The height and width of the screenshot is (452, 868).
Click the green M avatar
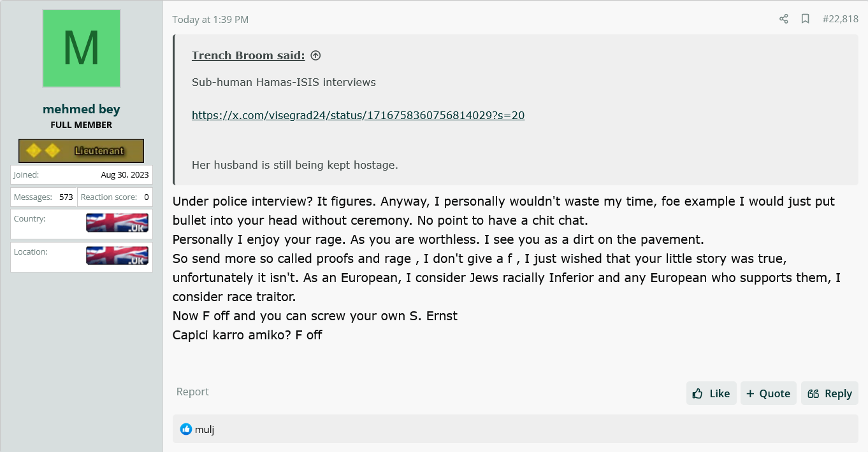click(x=82, y=48)
